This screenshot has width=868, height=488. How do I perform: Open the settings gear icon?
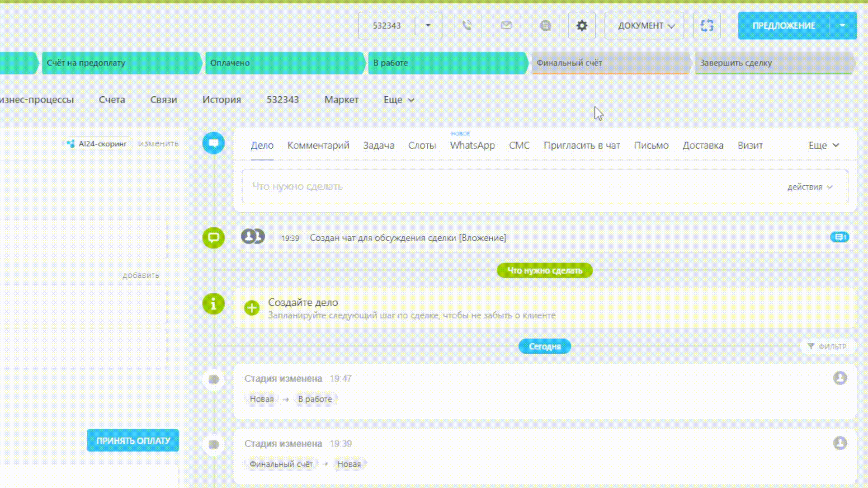pos(582,26)
